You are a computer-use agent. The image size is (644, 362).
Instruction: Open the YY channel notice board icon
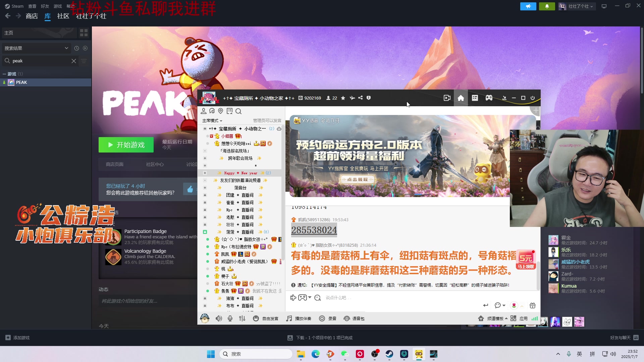229,111
